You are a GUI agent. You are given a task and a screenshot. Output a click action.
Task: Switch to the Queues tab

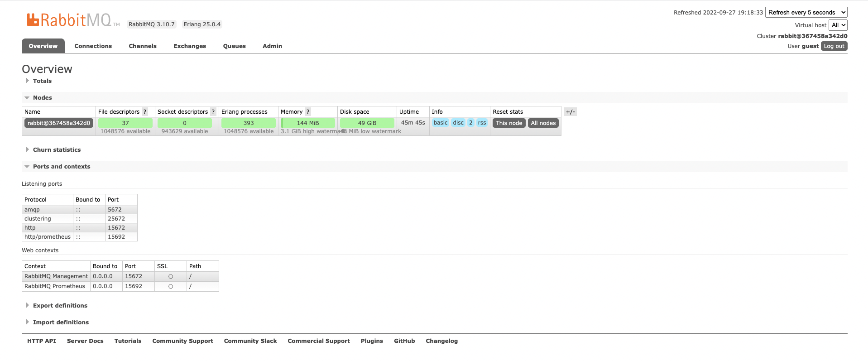pos(235,46)
